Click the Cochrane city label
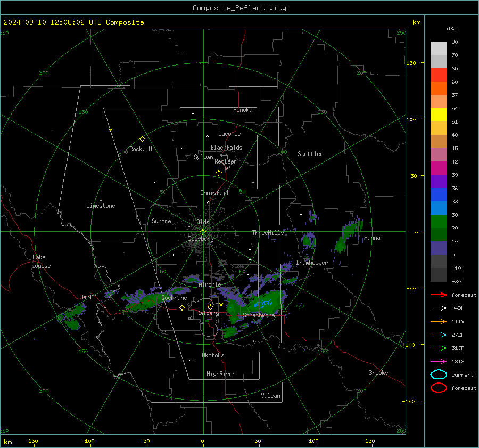 point(174,298)
